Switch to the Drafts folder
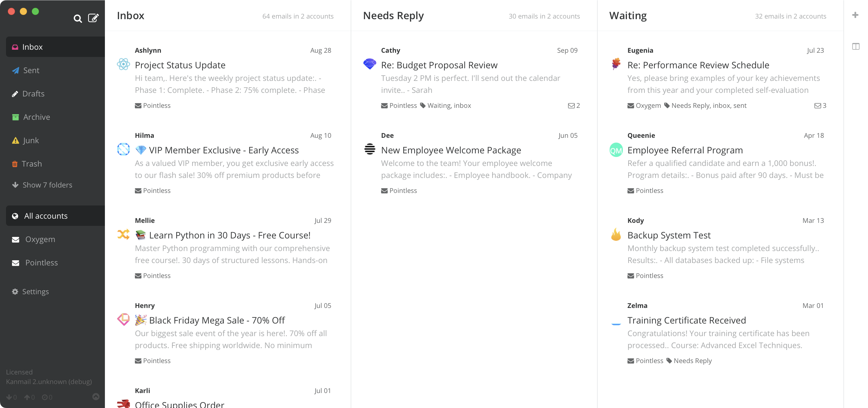The width and height of the screenshot is (868, 408). coord(33,93)
